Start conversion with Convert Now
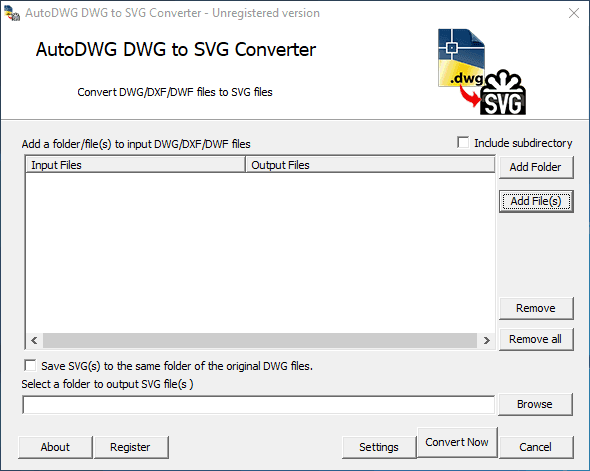The width and height of the screenshot is (590, 471). [x=457, y=442]
